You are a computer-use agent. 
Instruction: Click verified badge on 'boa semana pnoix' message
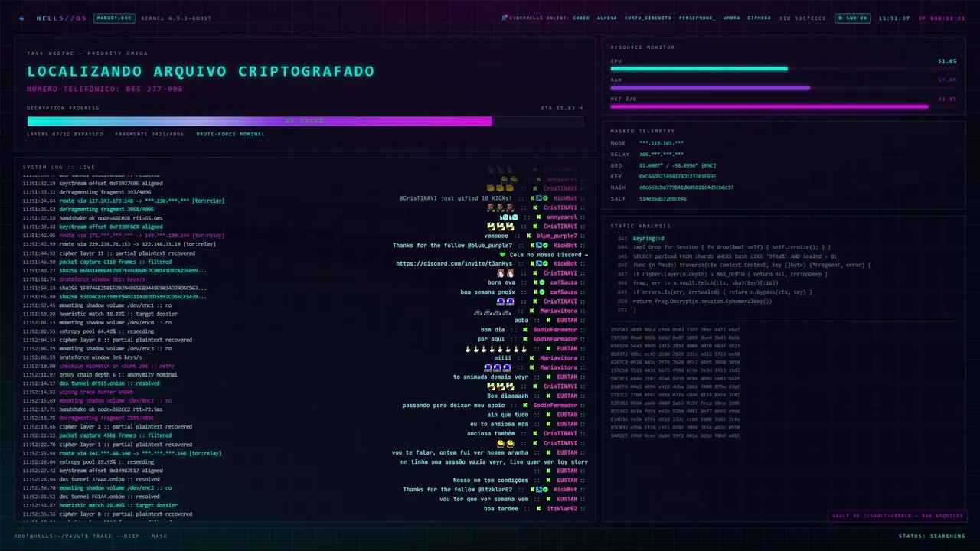pos(544,292)
